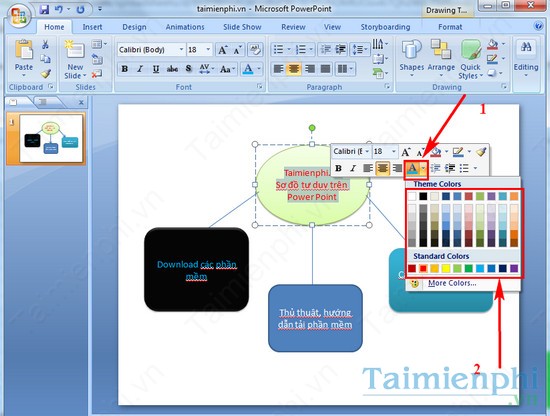Open the Format tab

tap(450, 27)
